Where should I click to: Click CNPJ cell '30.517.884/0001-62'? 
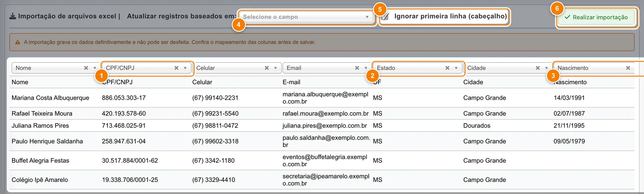point(130,161)
